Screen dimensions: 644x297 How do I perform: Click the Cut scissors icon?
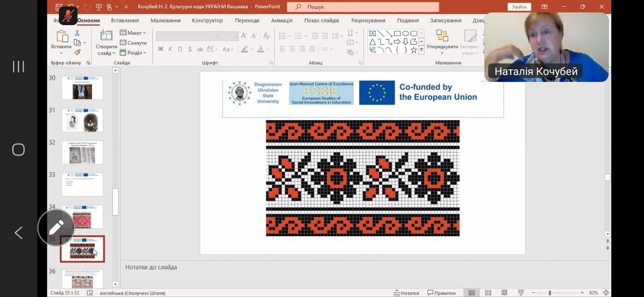77,33
